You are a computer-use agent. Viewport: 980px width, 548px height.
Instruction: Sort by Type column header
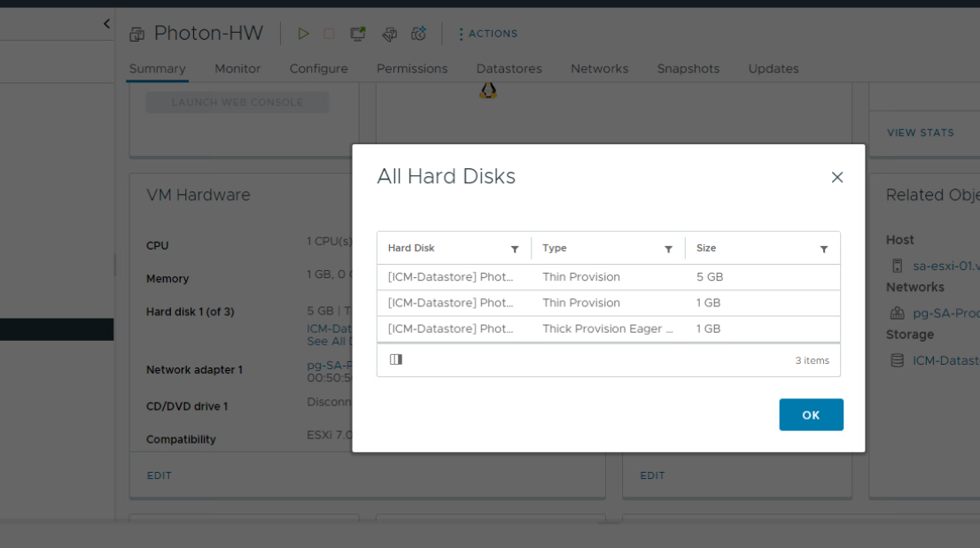(x=555, y=248)
